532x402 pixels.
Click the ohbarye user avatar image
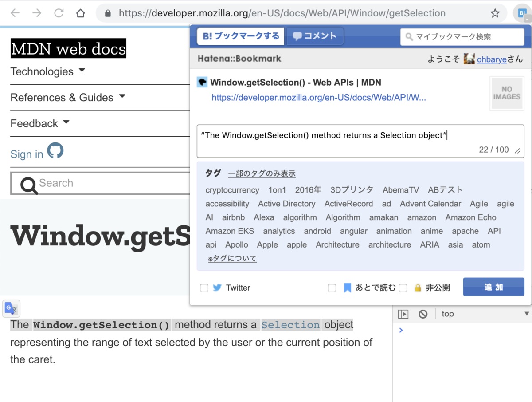click(469, 59)
